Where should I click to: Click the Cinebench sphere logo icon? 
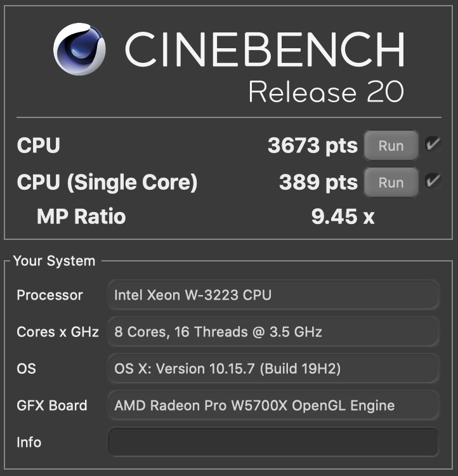(79, 49)
